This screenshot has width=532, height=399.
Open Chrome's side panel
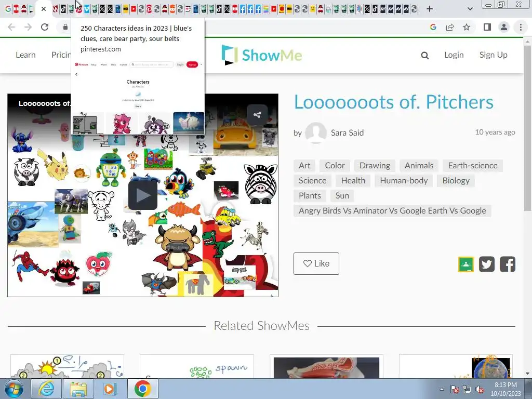pos(487,27)
